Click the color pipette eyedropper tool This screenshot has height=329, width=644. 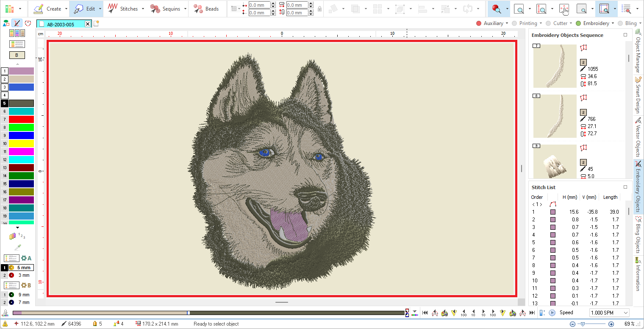tap(17, 247)
